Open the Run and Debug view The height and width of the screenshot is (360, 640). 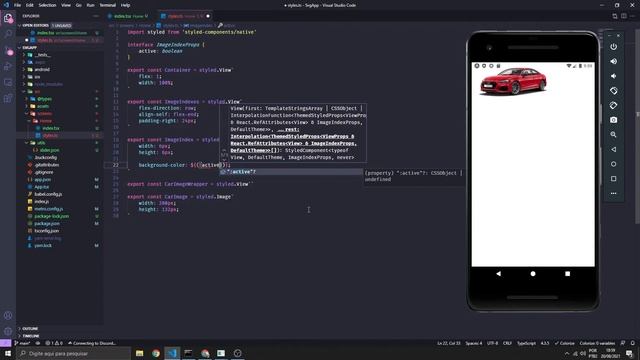tap(8, 67)
